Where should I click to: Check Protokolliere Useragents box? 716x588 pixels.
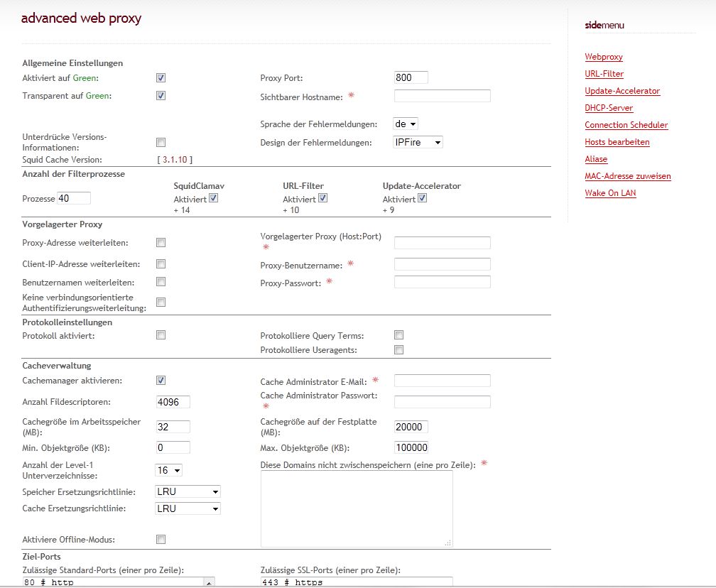[x=398, y=350]
